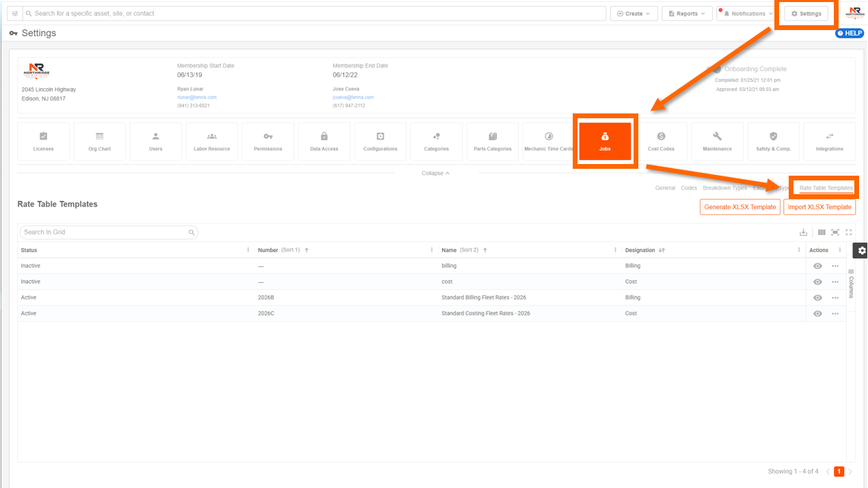Open the Cost Codes tile

tap(661, 141)
